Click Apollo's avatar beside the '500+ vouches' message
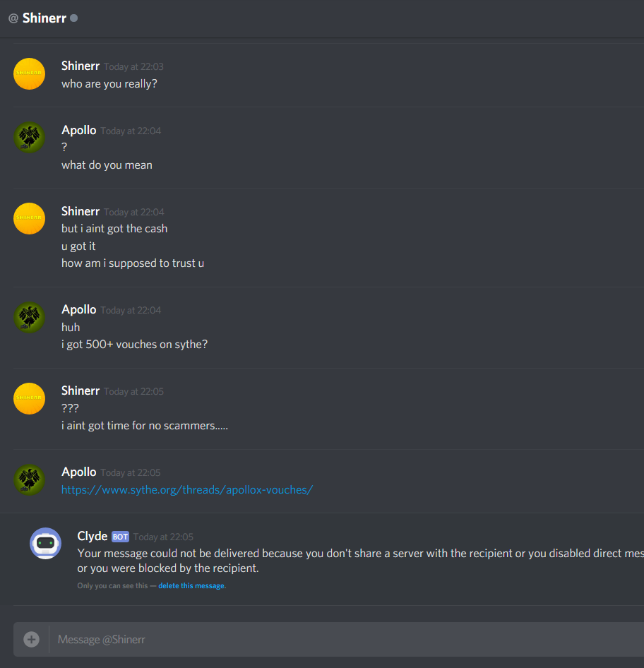 coord(30,317)
